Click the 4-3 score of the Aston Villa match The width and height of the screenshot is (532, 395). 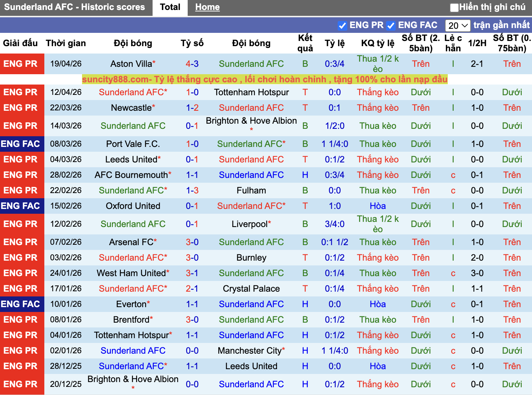(x=192, y=63)
